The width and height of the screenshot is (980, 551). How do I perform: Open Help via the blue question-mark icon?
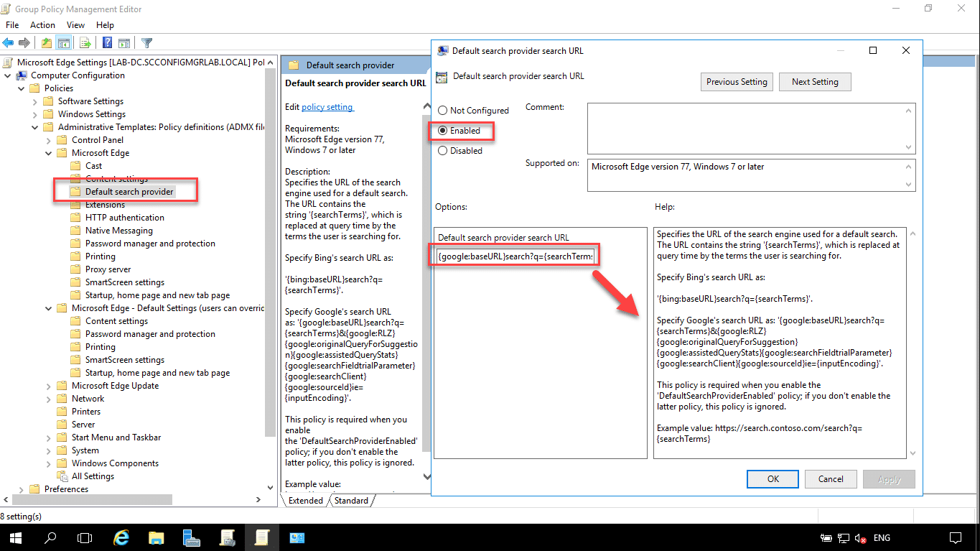pos(107,42)
